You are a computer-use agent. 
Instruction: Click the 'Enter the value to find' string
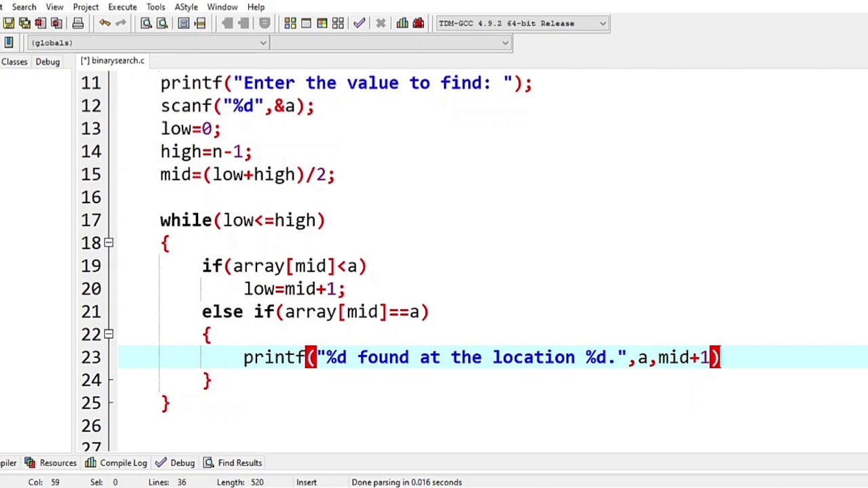click(x=372, y=83)
